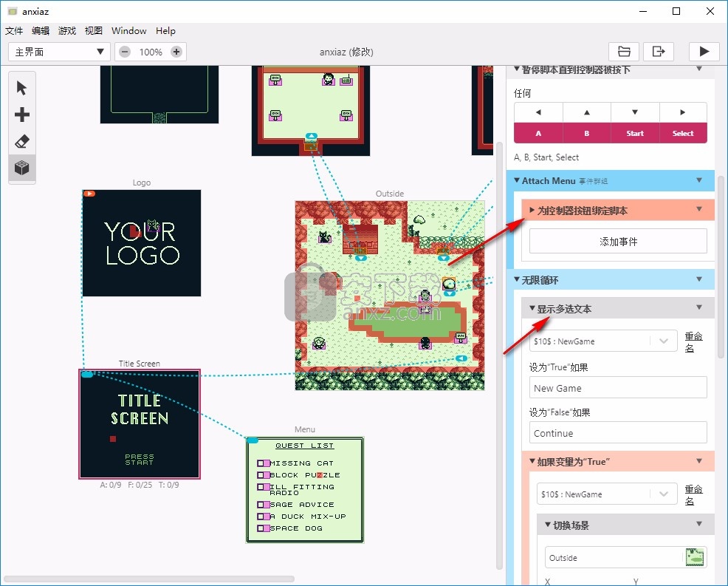Click the 添加事件 button
The height and width of the screenshot is (586, 728).
(618, 241)
